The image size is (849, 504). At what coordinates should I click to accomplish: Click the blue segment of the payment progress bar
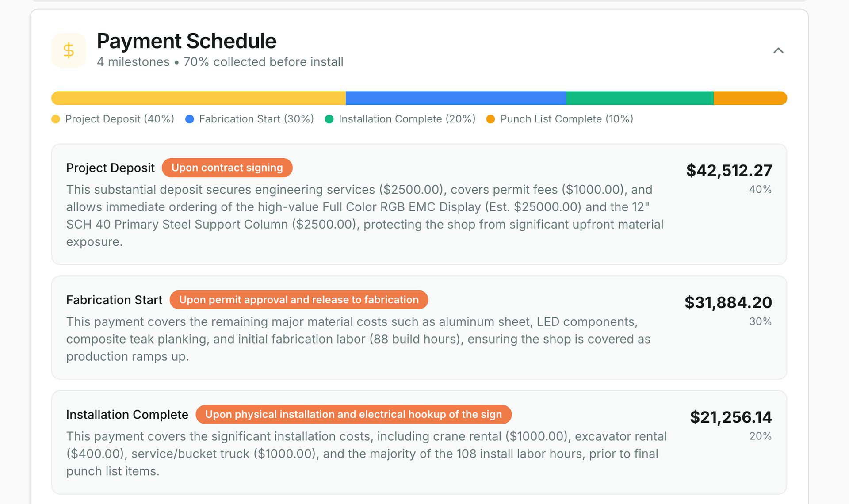(455, 98)
